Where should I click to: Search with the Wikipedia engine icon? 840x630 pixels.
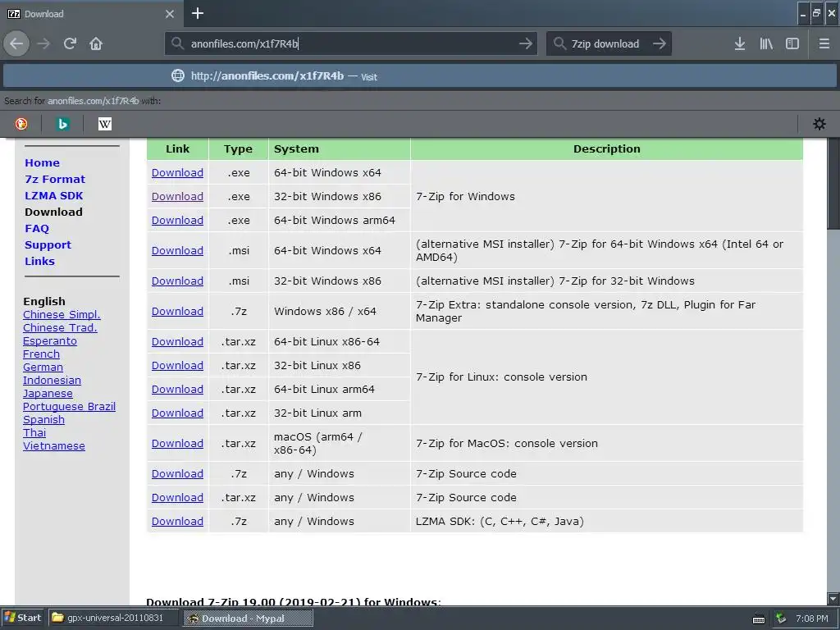click(x=105, y=124)
